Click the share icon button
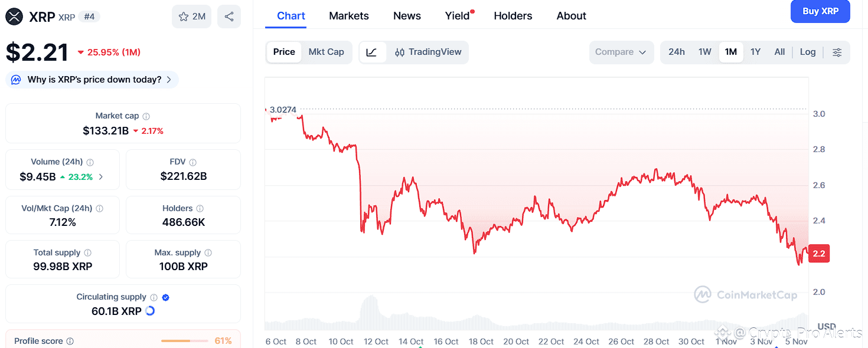Image resolution: width=868 pixels, height=348 pixels. click(229, 17)
